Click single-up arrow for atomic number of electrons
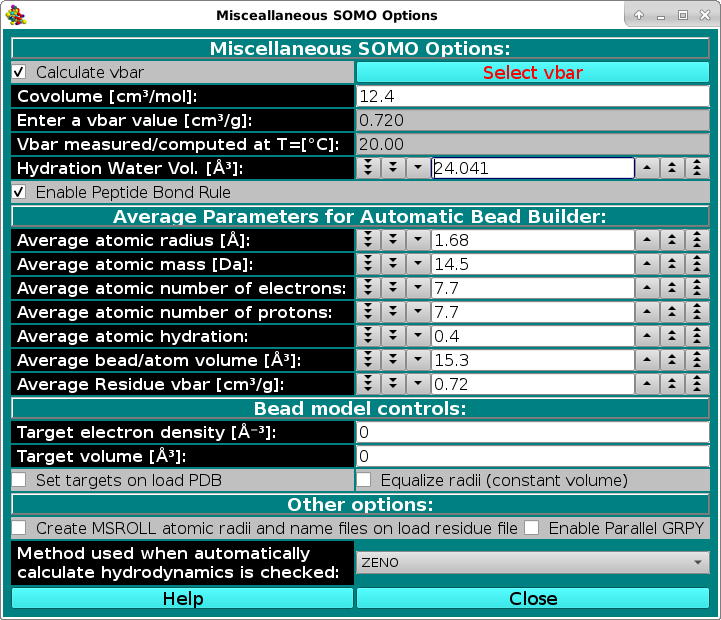This screenshot has width=721, height=620. click(649, 288)
